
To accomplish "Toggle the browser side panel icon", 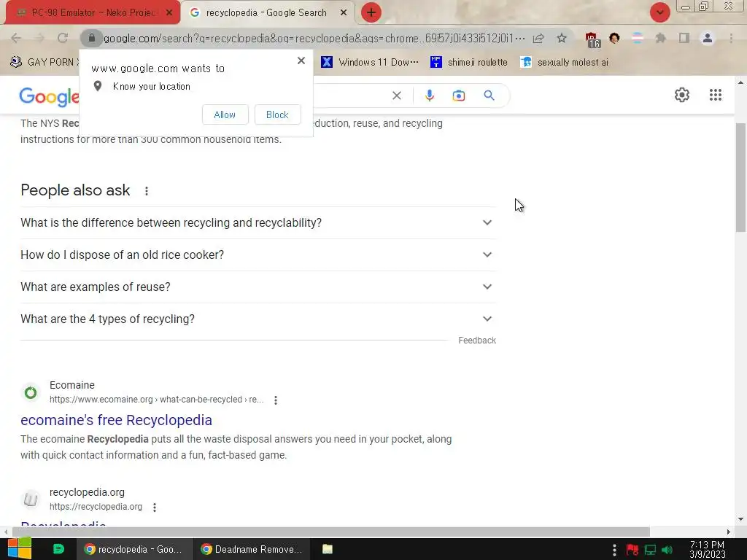I will [684, 38].
